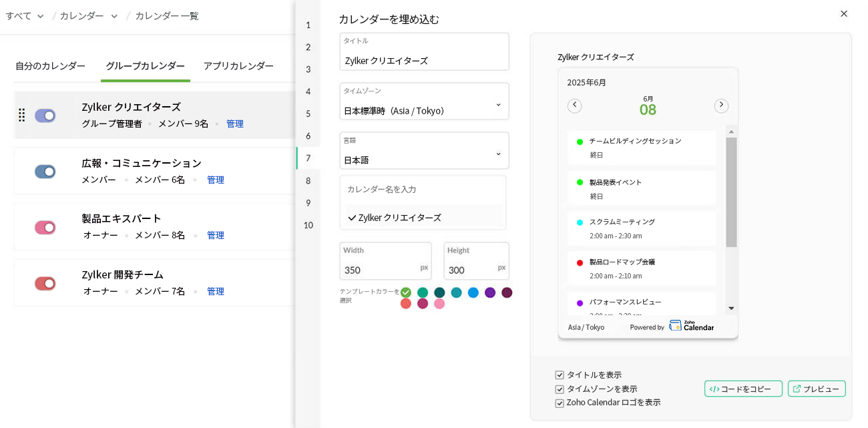This screenshot has height=428, width=868.
Task: Select the light pink template color
Action: coord(439,304)
